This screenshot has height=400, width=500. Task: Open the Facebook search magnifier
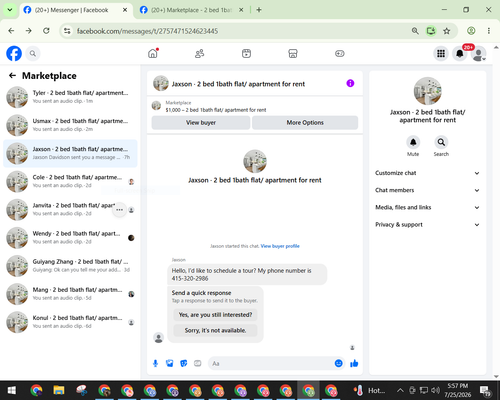[x=33, y=53]
